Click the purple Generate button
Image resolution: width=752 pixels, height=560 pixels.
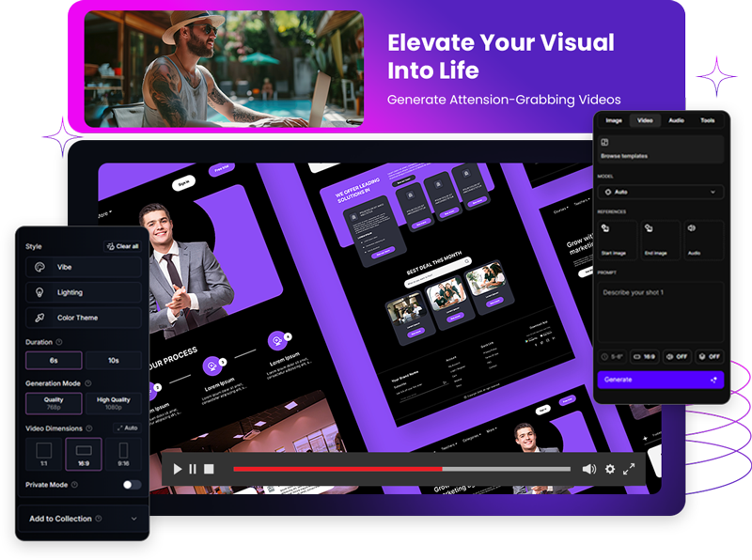(x=661, y=380)
